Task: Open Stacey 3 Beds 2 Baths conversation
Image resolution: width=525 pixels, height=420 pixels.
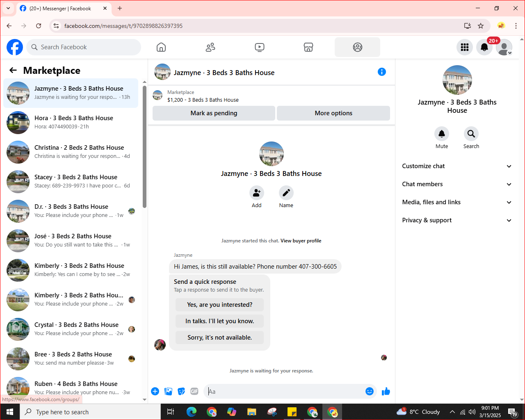Action: click(71, 182)
